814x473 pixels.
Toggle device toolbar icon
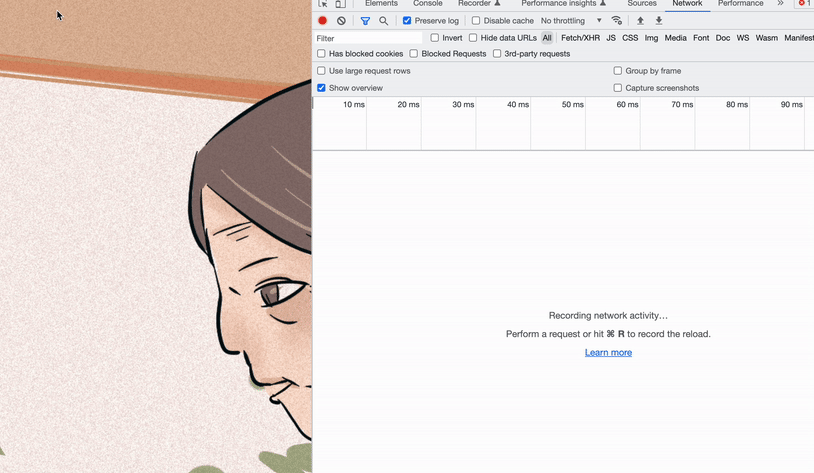(x=340, y=4)
